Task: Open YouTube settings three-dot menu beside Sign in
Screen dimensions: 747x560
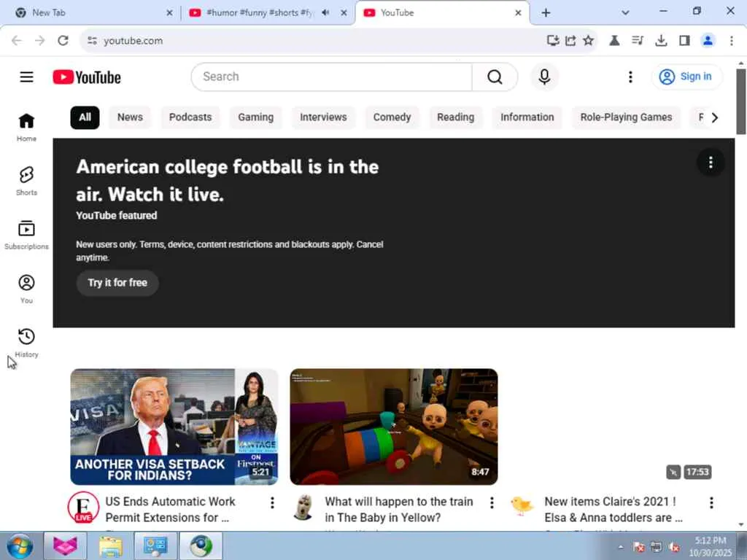Action: point(630,77)
